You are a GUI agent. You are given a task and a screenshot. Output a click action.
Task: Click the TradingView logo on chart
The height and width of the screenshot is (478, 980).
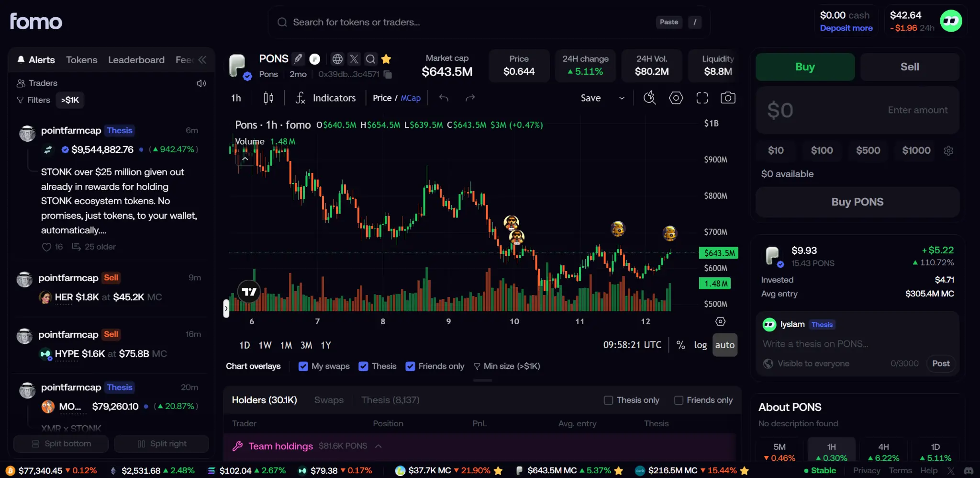pos(249,292)
